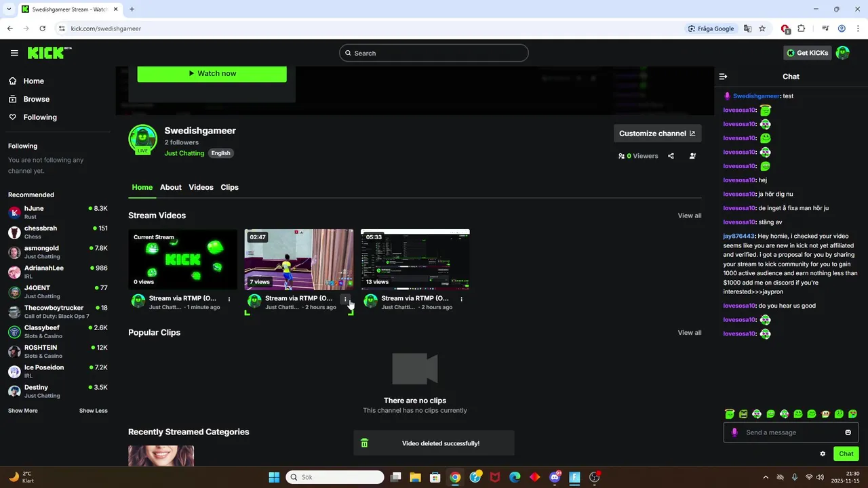Open the hamburger sidebar menu
The image size is (868, 488).
click(14, 53)
